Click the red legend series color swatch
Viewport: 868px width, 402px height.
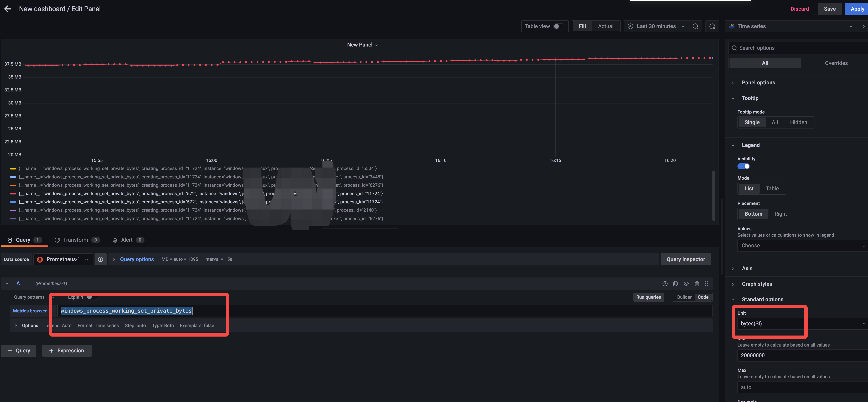[13, 193]
